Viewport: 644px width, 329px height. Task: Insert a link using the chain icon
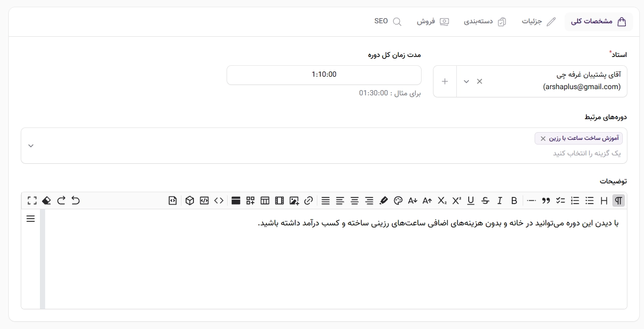click(309, 201)
